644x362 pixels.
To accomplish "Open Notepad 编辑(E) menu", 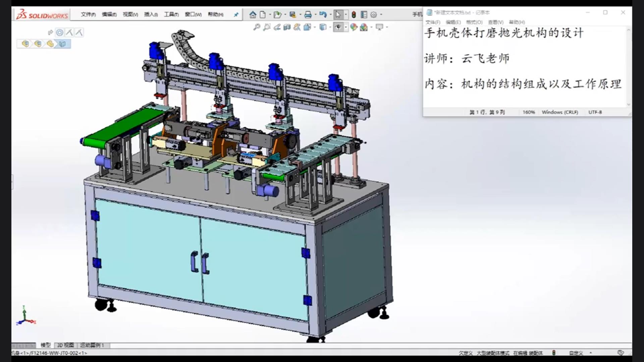I will (x=453, y=22).
